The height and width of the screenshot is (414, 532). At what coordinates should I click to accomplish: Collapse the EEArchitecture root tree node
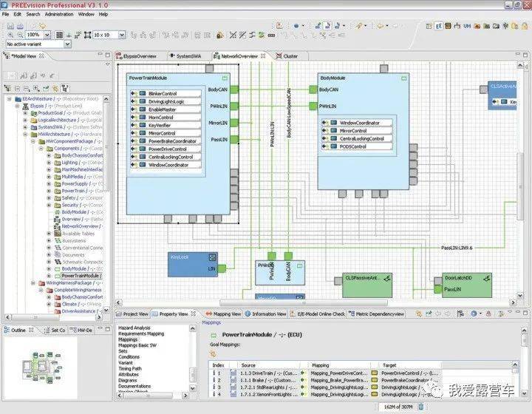click(x=10, y=99)
